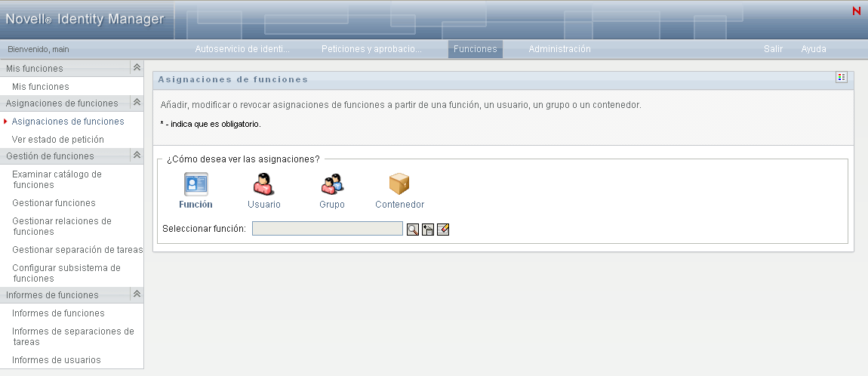Image resolution: width=868 pixels, height=376 pixels.
Task: Click the colored grid icon in panel header
Action: coord(842,78)
